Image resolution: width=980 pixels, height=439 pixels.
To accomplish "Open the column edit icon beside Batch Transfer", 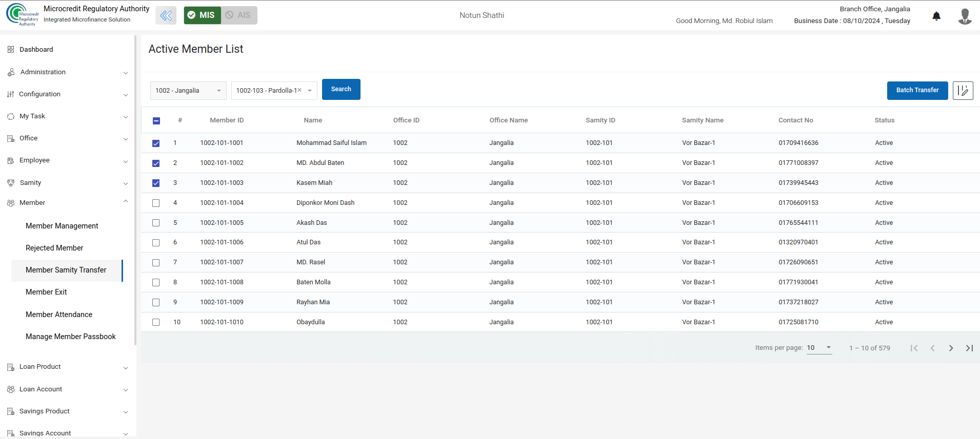I will [x=963, y=91].
